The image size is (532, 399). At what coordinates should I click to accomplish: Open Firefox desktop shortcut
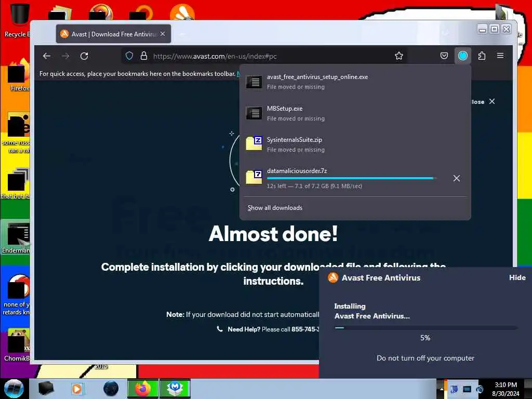(18, 75)
